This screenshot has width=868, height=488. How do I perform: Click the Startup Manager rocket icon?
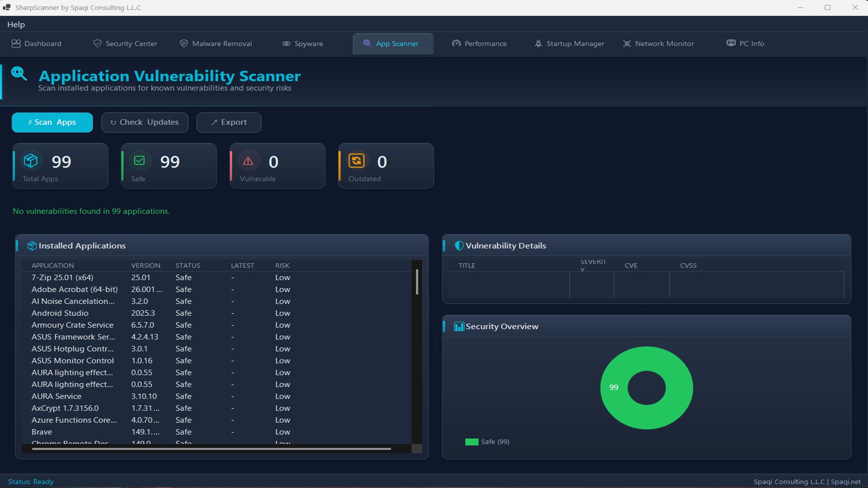[x=538, y=43]
